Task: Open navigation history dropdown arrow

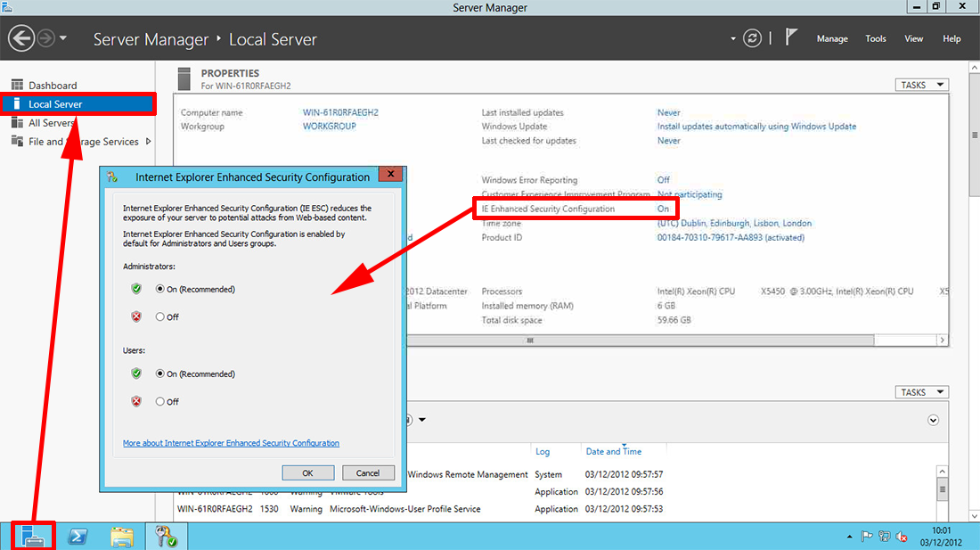Action: (x=63, y=38)
